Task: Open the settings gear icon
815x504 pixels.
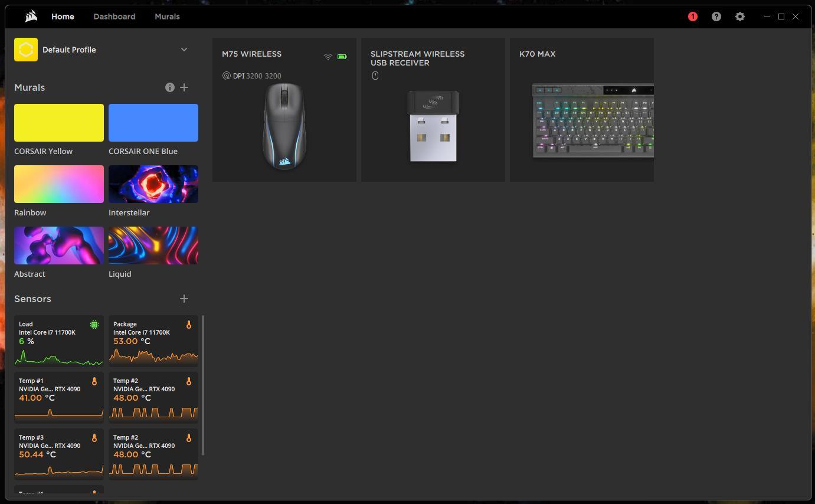Action: (739, 17)
